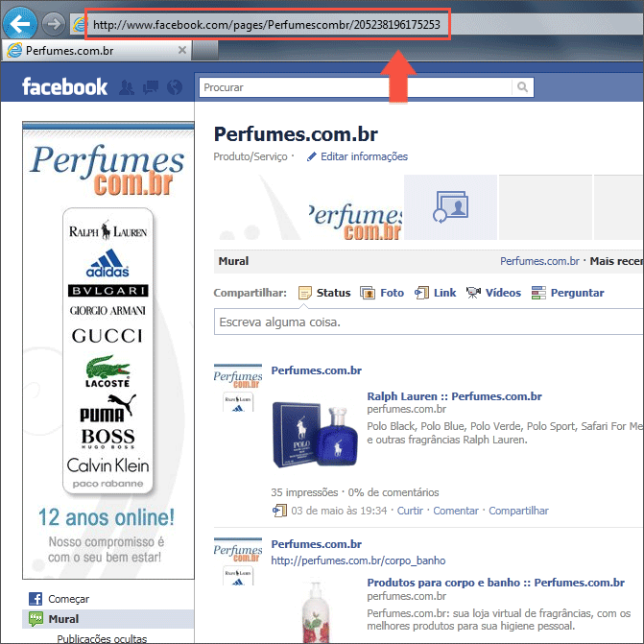Image resolution: width=644 pixels, height=644 pixels.
Task: Select the Foto share option
Action: click(x=392, y=293)
